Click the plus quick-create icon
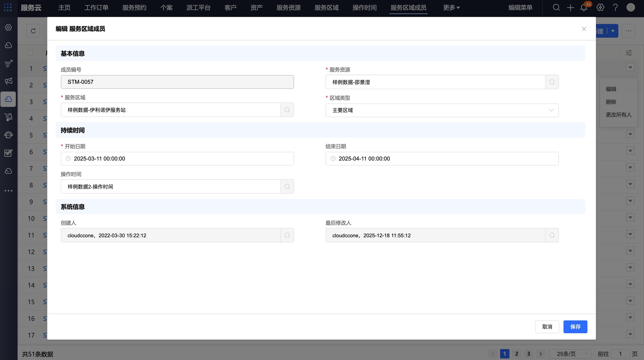The height and width of the screenshot is (360, 644). coord(570,7)
